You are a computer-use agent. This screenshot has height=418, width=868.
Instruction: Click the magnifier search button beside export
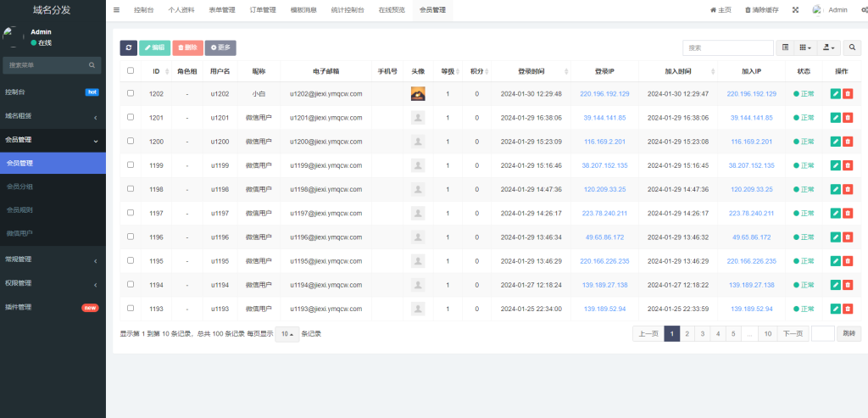pyautogui.click(x=851, y=48)
